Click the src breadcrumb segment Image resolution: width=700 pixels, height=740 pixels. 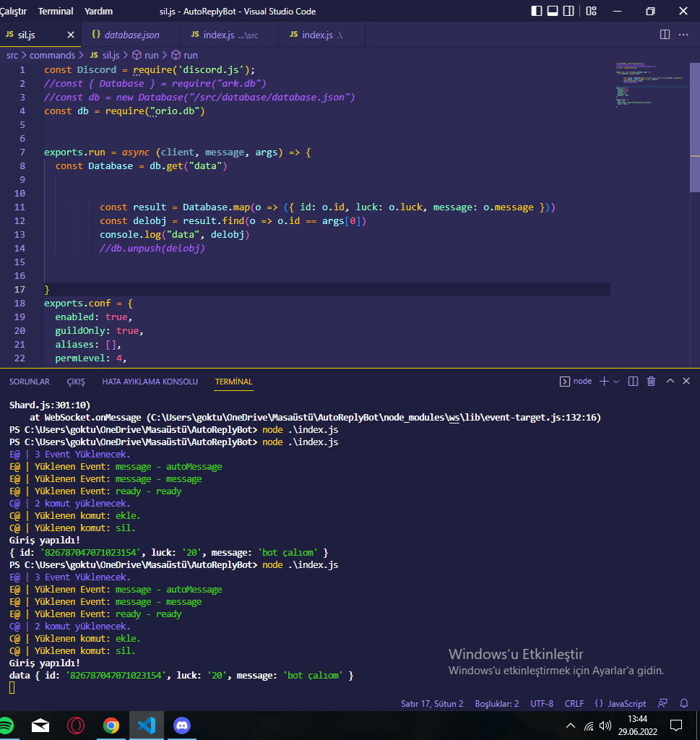(12, 55)
